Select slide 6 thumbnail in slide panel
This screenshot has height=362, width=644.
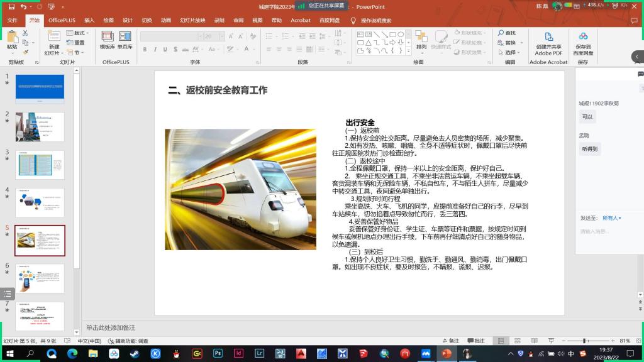tap(40, 278)
